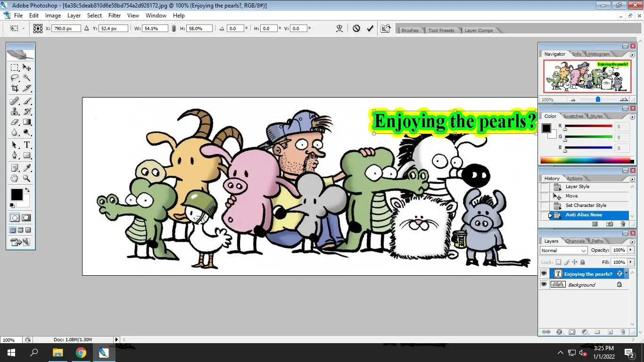Select the Healing Brush tool
This screenshot has height=362, width=644.
point(15,101)
